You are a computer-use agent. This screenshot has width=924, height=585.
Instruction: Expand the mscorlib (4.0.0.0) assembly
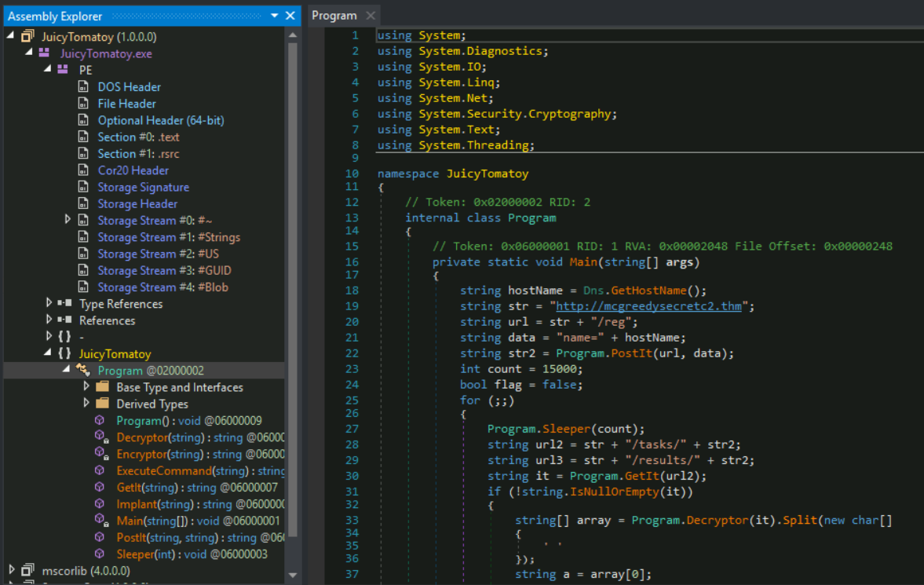(x=11, y=569)
